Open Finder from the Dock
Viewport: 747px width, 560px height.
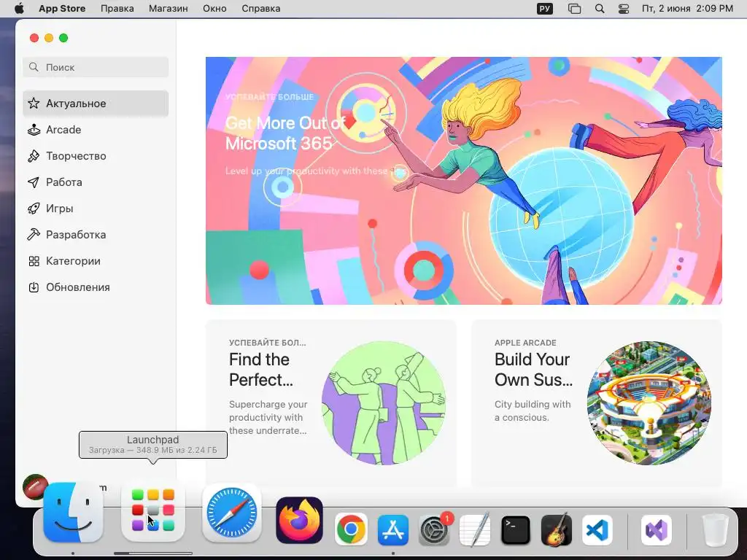coord(73,513)
